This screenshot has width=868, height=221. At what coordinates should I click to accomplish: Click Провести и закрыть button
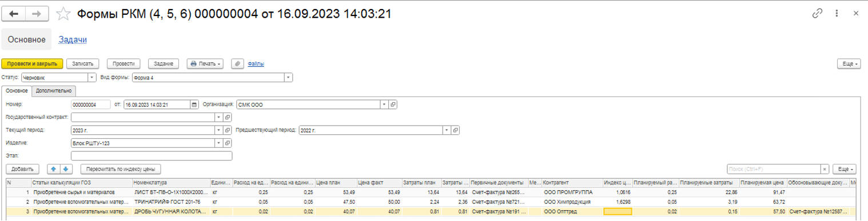[32, 64]
